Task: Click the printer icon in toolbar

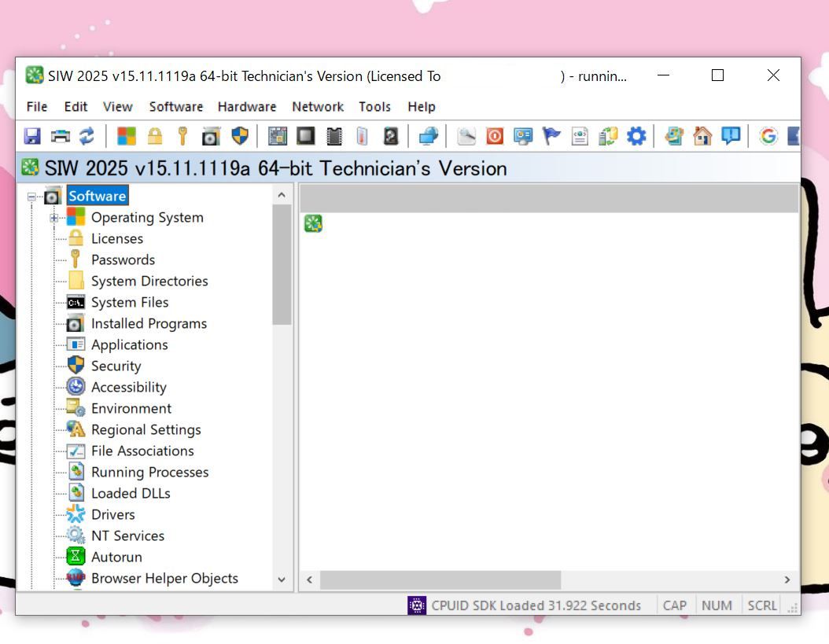Action: [x=60, y=136]
